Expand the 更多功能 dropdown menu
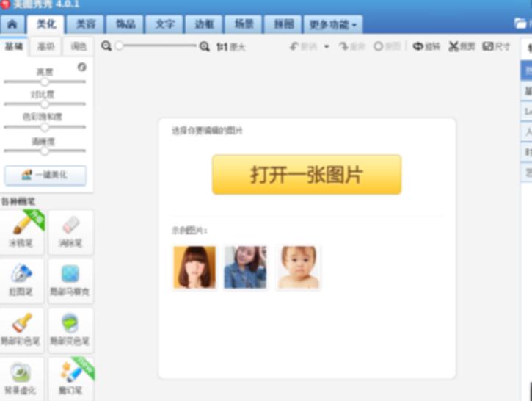 coord(333,24)
